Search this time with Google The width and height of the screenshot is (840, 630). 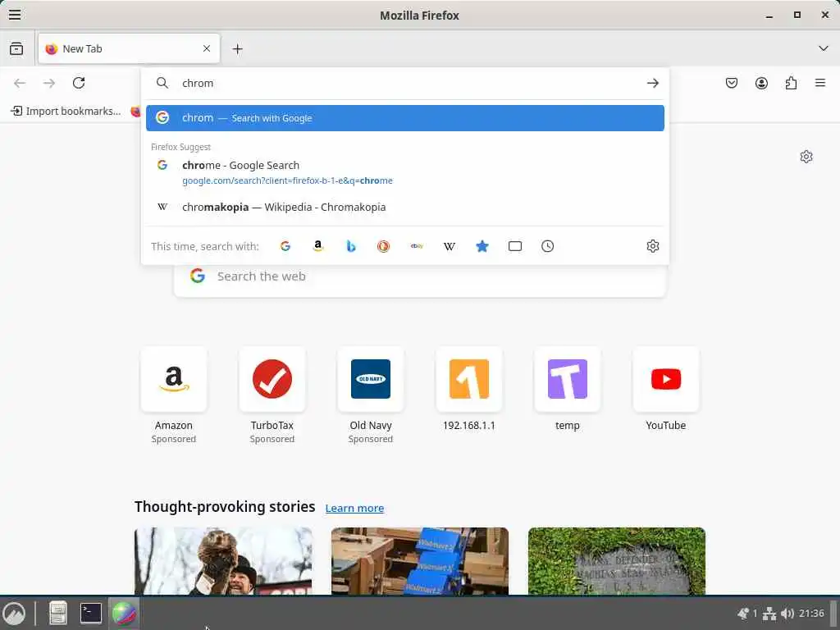coord(285,246)
